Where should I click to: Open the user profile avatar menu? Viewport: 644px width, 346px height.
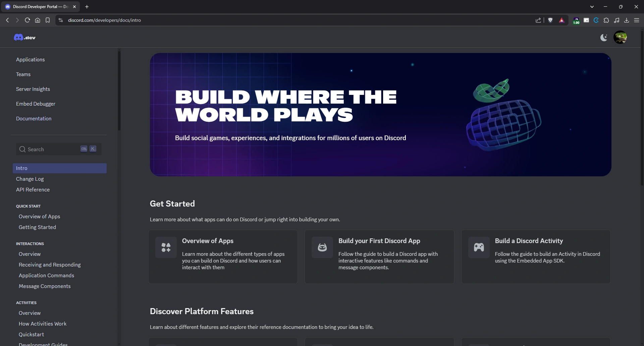pyautogui.click(x=620, y=37)
